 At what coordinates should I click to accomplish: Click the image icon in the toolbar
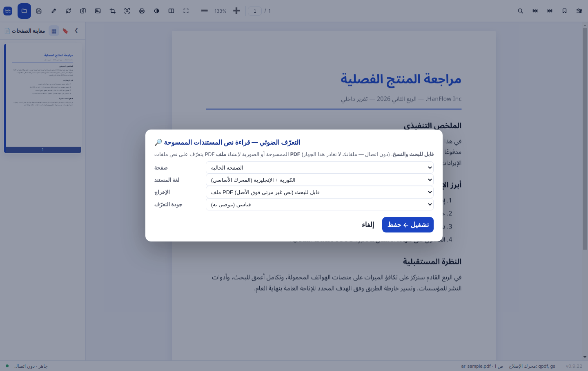[98, 11]
